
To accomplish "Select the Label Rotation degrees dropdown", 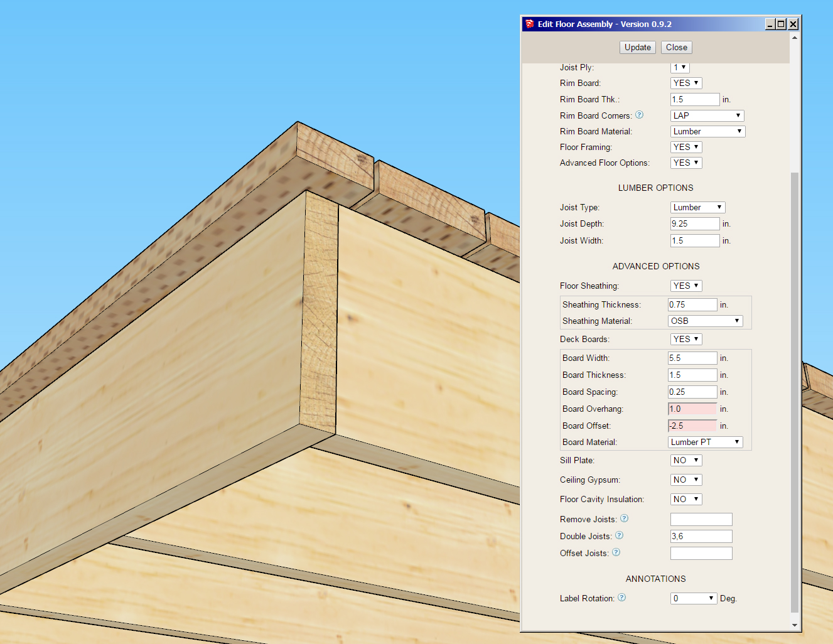I will [x=693, y=598].
